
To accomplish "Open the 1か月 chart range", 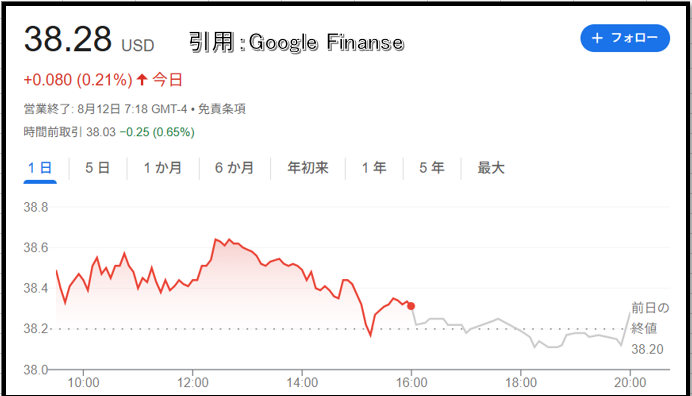I will tap(162, 168).
